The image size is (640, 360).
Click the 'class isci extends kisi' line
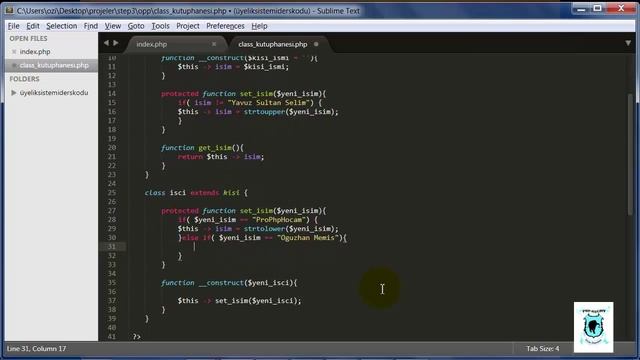[196, 193]
